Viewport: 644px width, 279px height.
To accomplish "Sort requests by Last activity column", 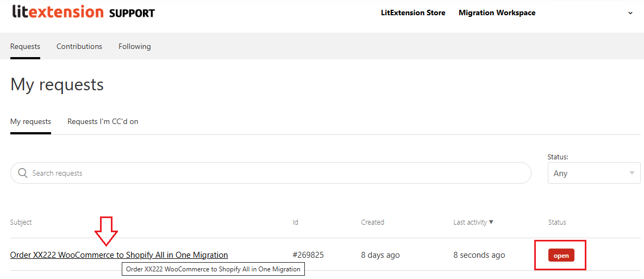I will [x=473, y=222].
